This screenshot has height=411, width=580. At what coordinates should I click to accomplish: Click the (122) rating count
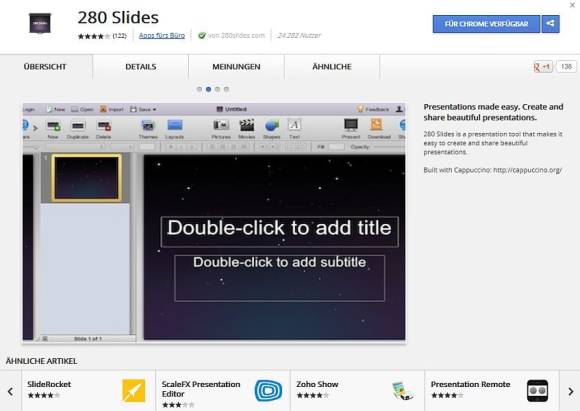(119, 36)
